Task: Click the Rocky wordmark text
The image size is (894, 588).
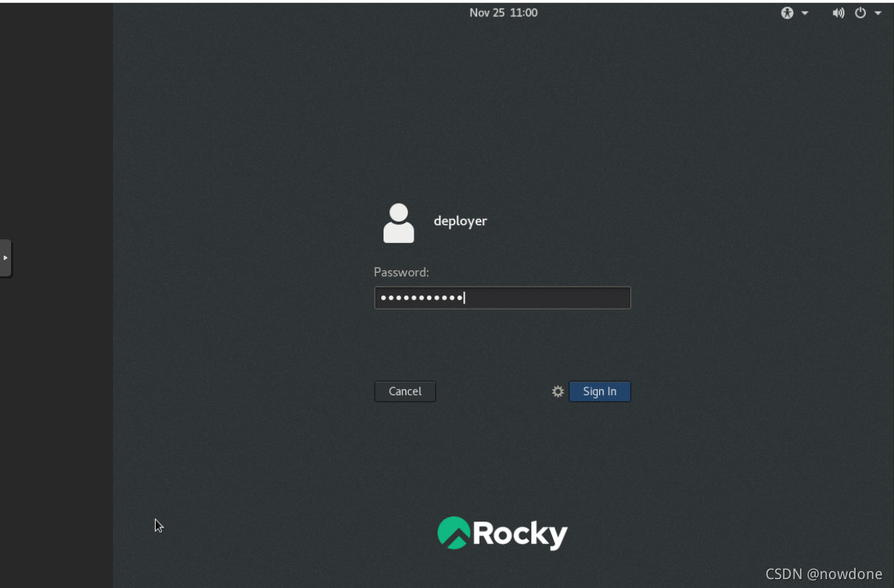Action: tap(521, 533)
